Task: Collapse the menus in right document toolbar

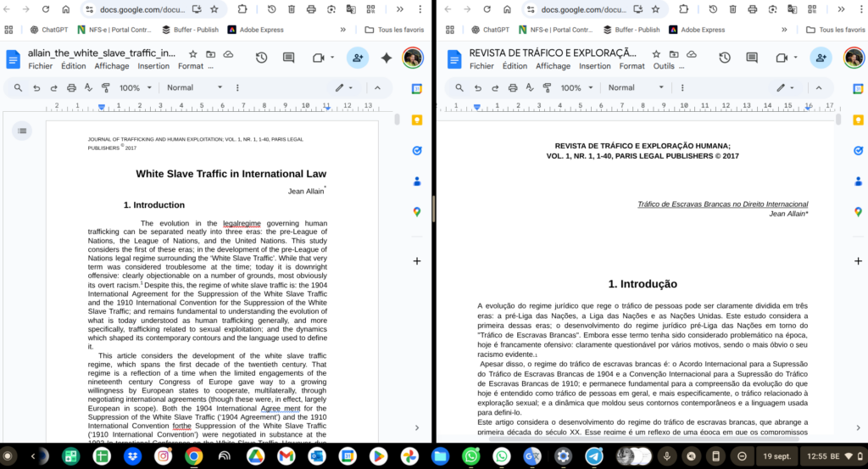Action: point(819,87)
